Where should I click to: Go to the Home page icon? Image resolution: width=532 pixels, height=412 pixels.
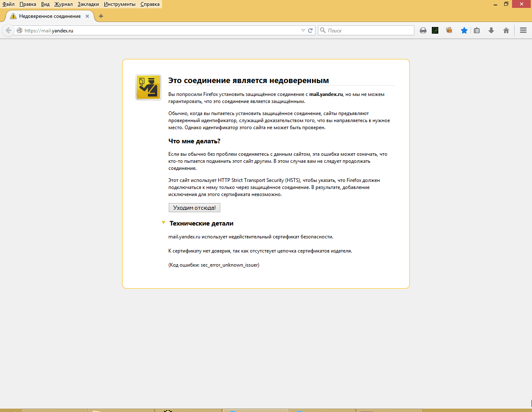tap(506, 30)
